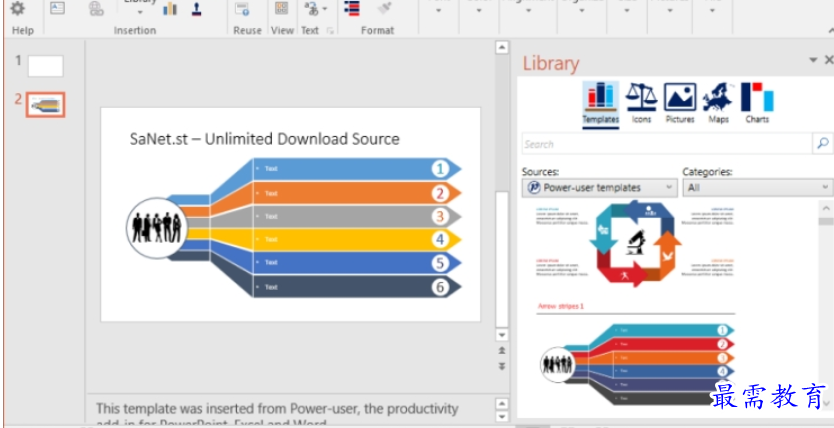The height and width of the screenshot is (428, 834).
Task: Click Library list scrollbar up arrow
Action: (825, 208)
